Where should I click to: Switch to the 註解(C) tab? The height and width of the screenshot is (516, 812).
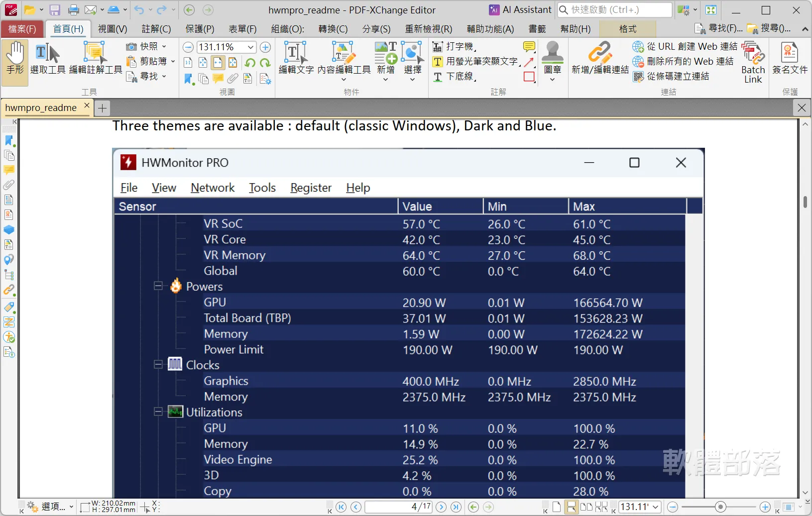[156, 29]
